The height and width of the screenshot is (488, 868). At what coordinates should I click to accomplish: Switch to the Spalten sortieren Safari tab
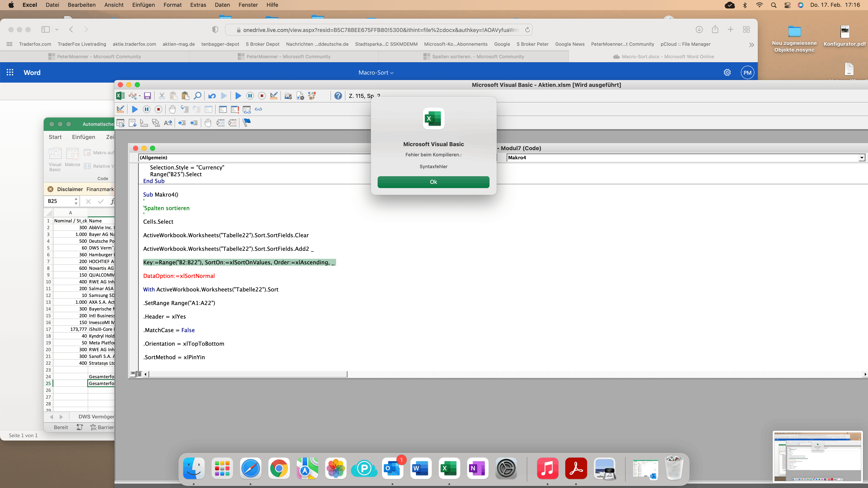[474, 57]
